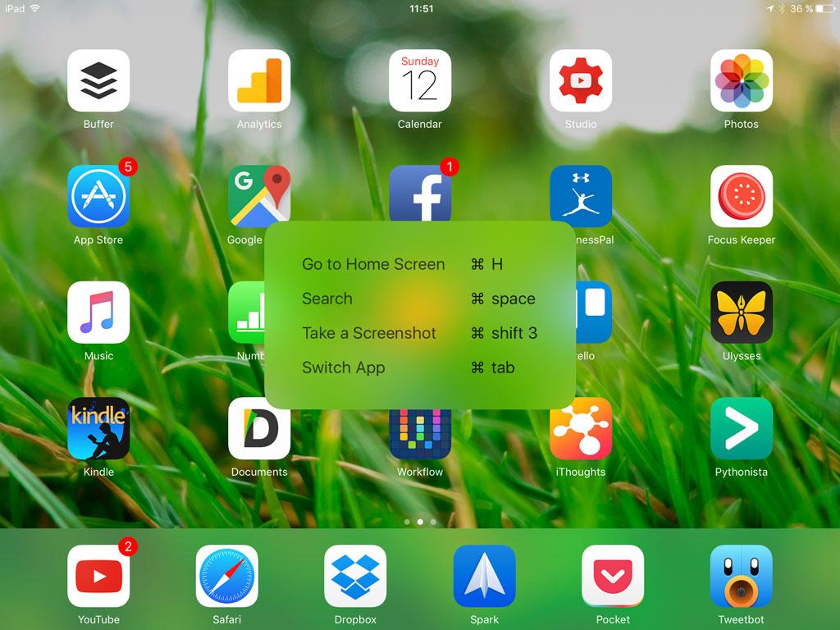Open the Facebook app

pos(420,194)
